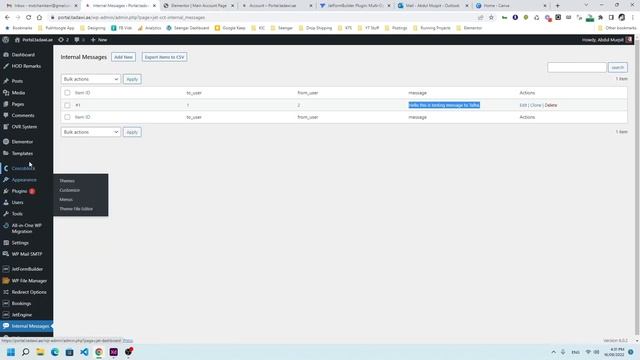The image size is (640, 360).
Task: Click the Media library icon
Action: click(x=6, y=93)
